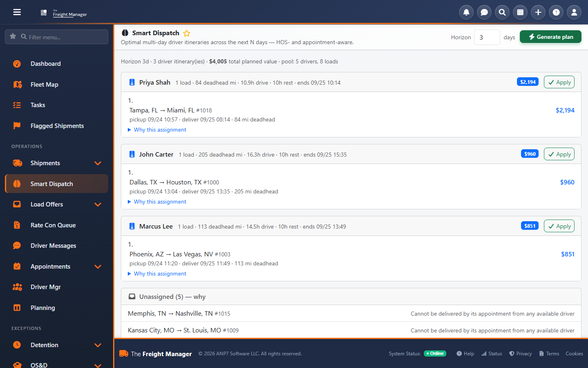The width and height of the screenshot is (588, 368).
Task: Open Privacy link in footer
Action: tap(521, 354)
